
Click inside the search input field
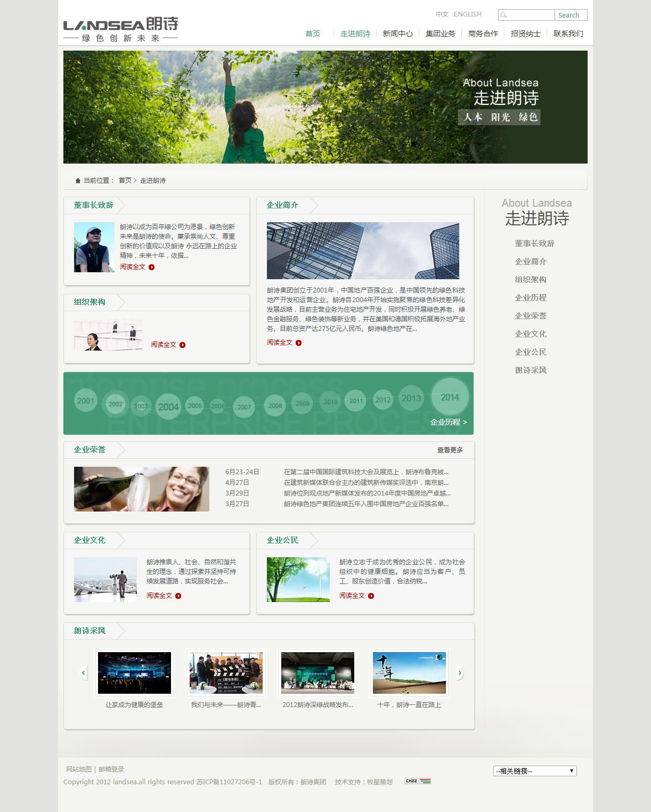point(527,14)
